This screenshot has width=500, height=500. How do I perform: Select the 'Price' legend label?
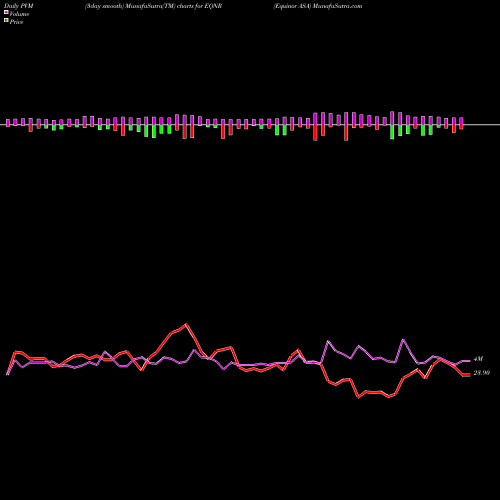pos(16,22)
